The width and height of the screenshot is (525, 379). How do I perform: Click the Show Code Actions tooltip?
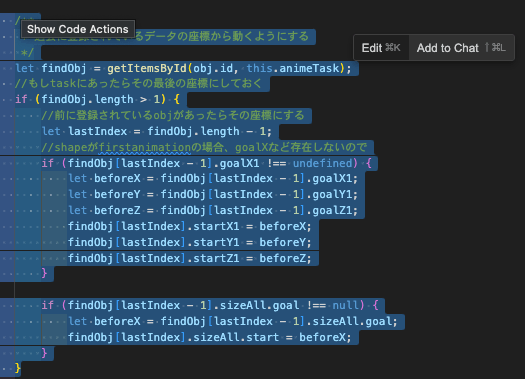[78, 29]
